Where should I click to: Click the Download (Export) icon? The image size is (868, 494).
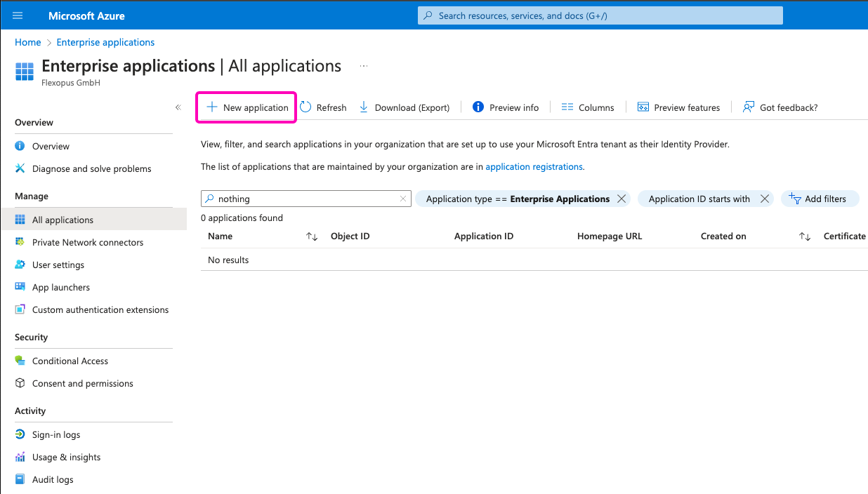[364, 107]
